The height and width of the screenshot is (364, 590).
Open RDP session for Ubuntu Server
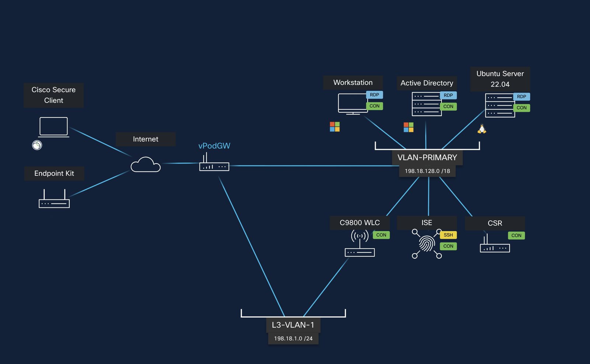click(522, 97)
